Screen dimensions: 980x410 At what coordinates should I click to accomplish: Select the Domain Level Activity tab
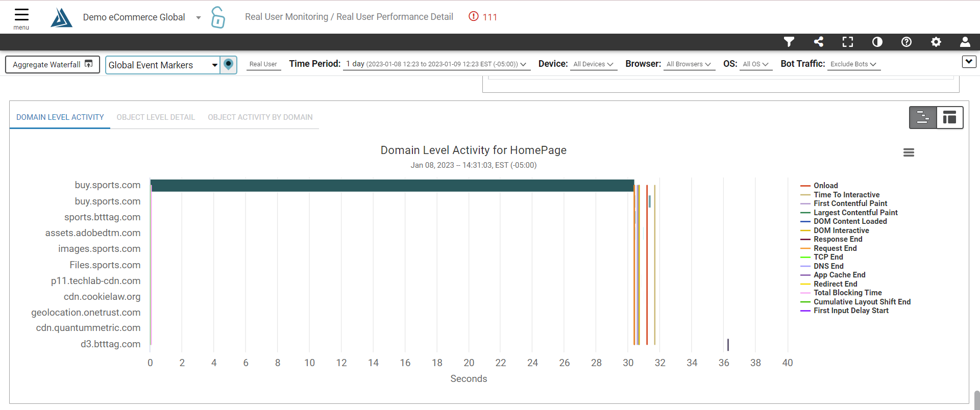(x=60, y=117)
